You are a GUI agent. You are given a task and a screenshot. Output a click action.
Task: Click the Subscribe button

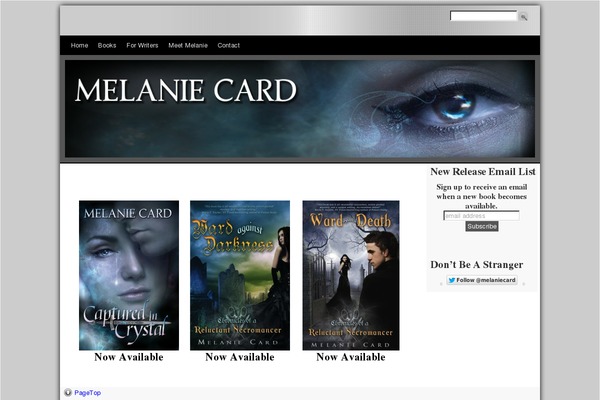tap(482, 226)
